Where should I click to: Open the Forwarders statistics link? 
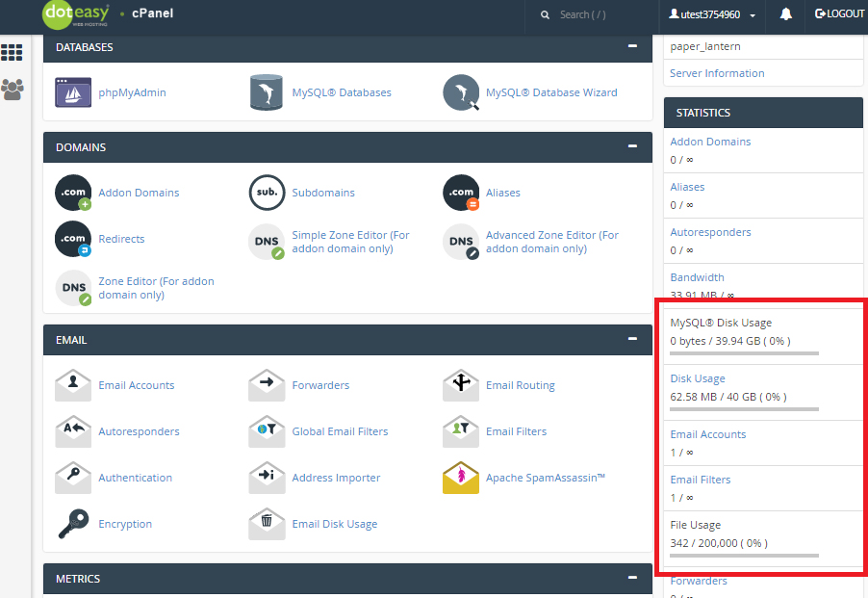pos(699,581)
